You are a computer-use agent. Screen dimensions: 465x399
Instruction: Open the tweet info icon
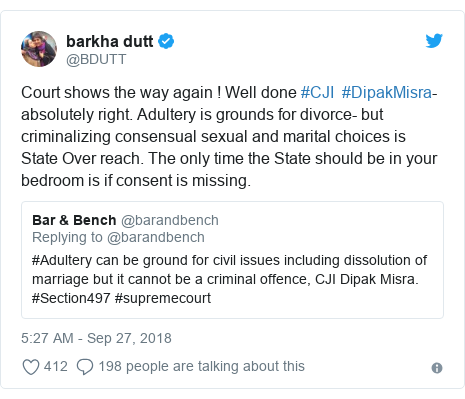(x=437, y=368)
